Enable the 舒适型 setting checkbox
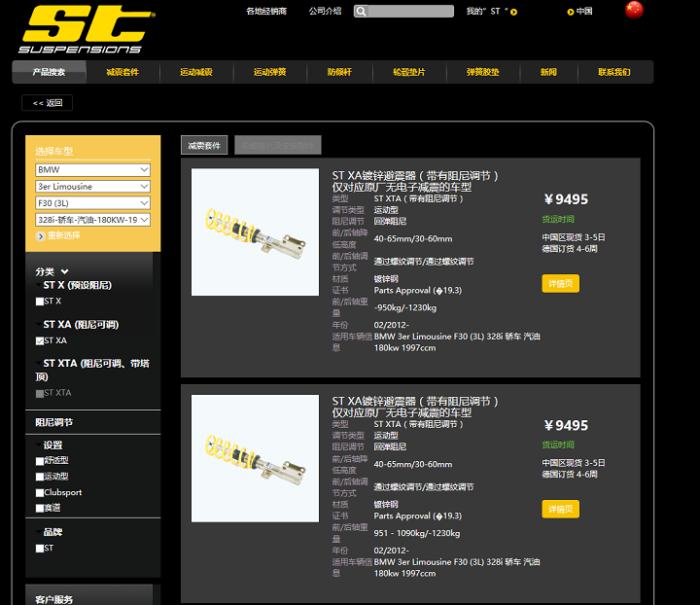Viewport: 700px width, 605px height. pos(40,461)
